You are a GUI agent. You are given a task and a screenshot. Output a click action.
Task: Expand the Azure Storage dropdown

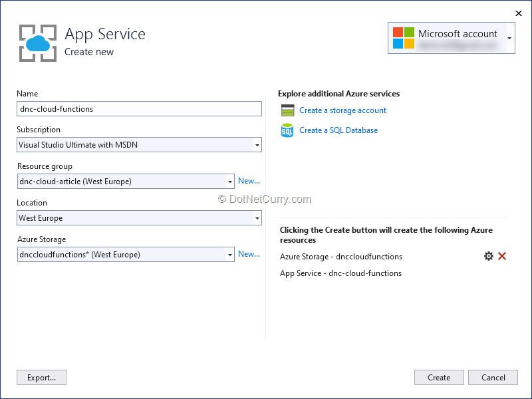point(229,255)
